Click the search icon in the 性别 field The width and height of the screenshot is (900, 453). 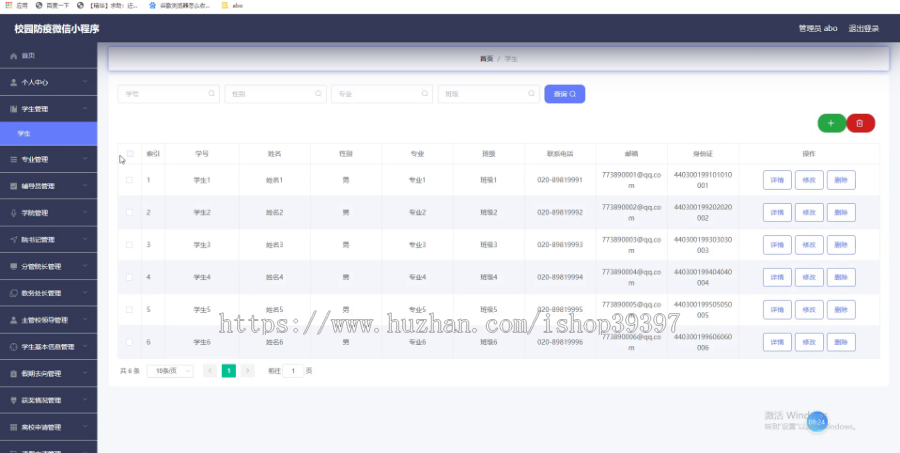point(318,94)
